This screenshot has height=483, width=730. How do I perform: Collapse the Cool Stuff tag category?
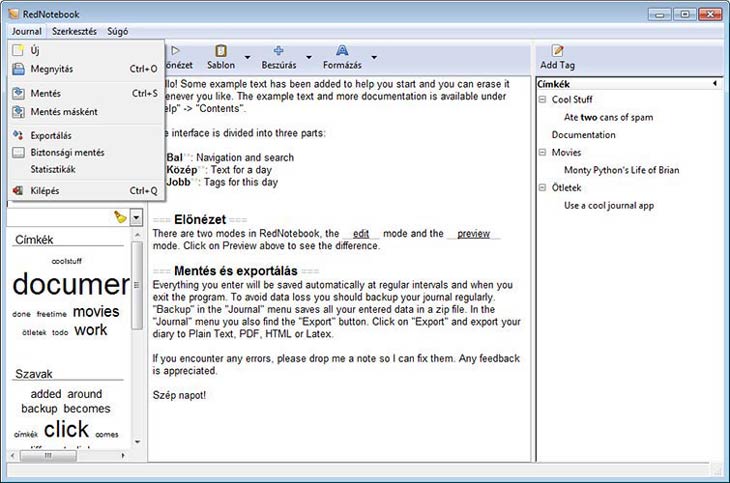coord(542,100)
